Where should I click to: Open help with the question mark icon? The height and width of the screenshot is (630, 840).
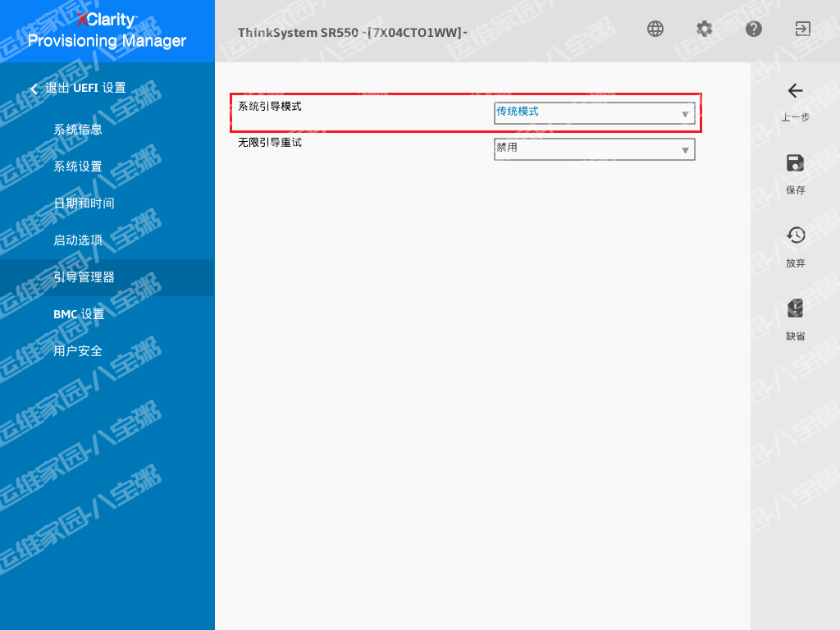(x=754, y=29)
